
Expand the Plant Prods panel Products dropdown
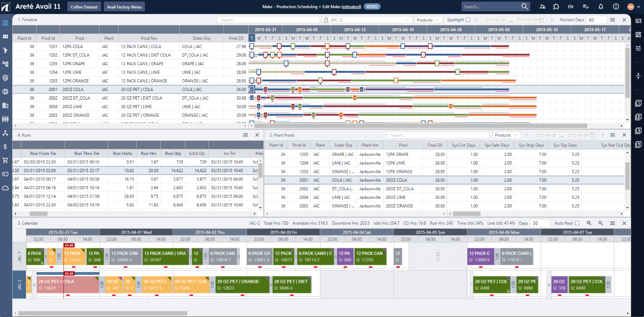pyautogui.click(x=506, y=135)
